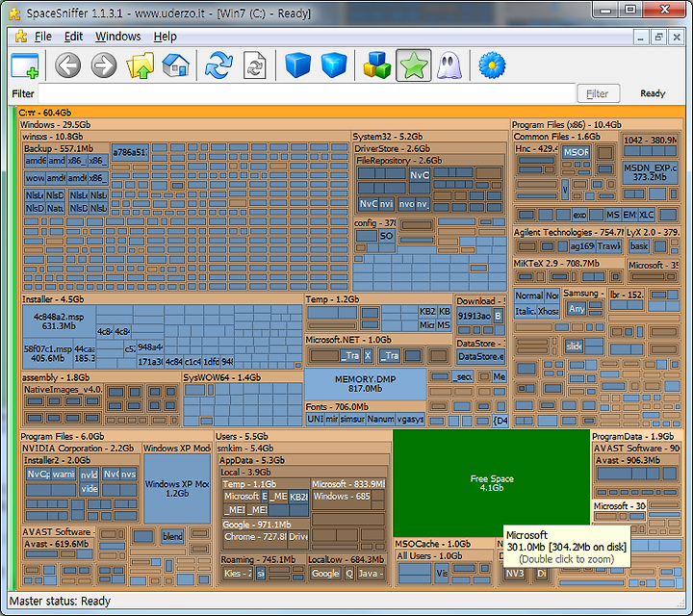This screenshot has width=693, height=616.
Task: Click inside the Filter text field
Action: coord(307,93)
